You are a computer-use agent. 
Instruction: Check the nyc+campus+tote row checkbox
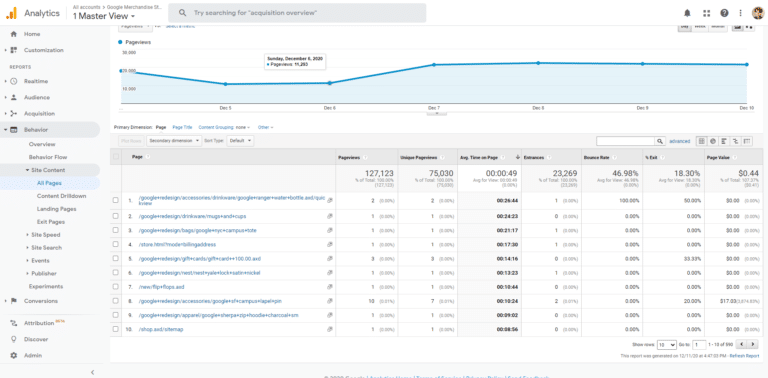(x=116, y=230)
